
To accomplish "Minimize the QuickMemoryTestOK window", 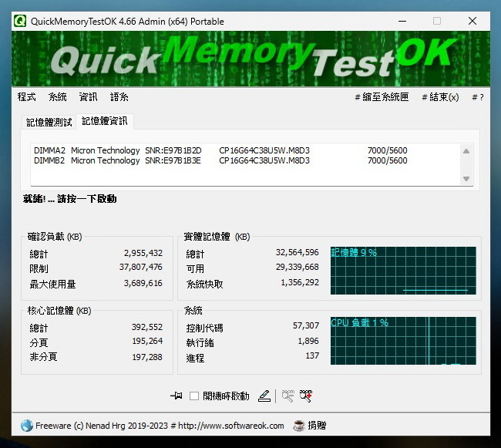I will pyautogui.click(x=402, y=21).
